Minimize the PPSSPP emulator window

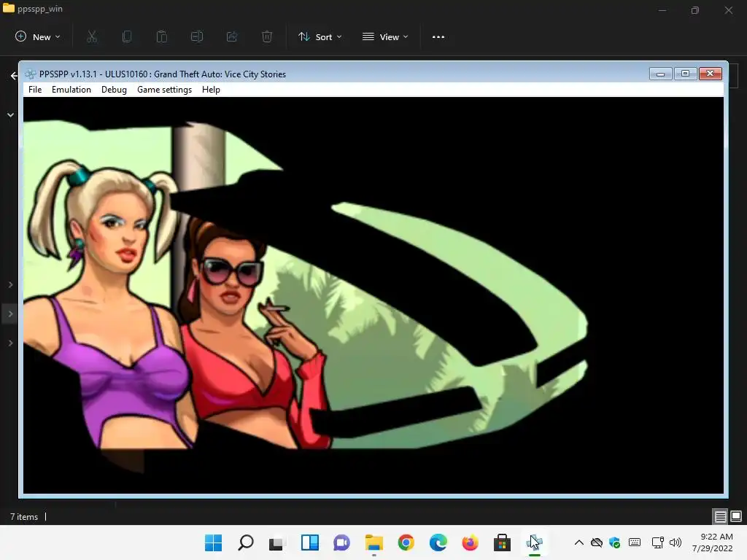(x=660, y=74)
